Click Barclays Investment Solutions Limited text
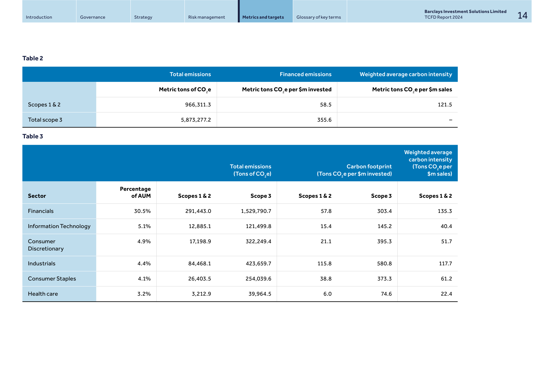Screen dimensions: 554x392 click(x=465, y=11)
